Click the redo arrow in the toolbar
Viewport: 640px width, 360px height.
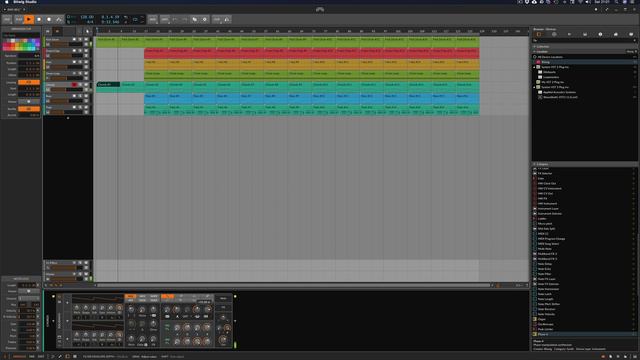tap(184, 19)
